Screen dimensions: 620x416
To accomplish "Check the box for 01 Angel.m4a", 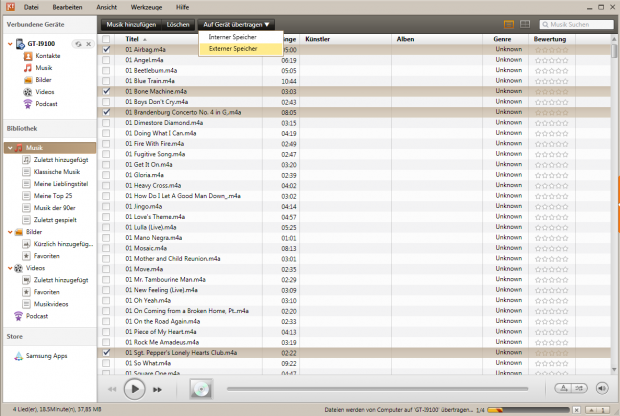I will (x=107, y=60).
